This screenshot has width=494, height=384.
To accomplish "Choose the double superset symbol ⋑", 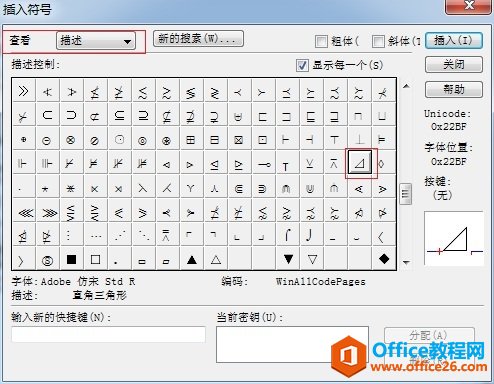I will coord(263,189).
